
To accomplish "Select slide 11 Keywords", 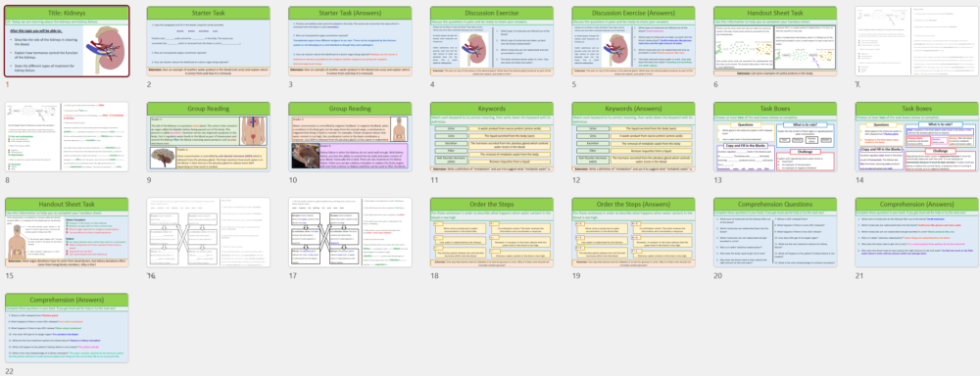I will (492, 137).
